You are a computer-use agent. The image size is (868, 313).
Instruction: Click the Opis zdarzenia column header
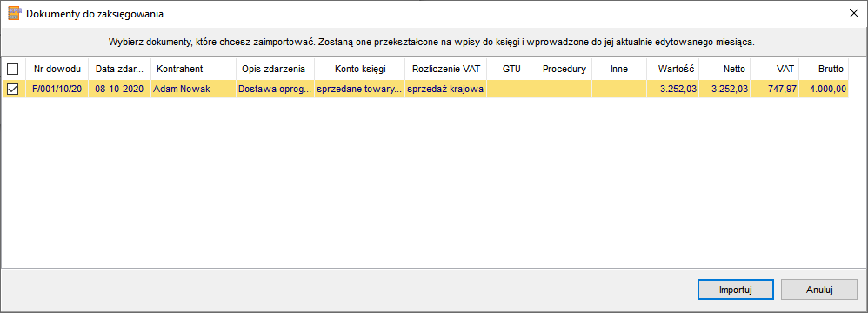[275, 70]
